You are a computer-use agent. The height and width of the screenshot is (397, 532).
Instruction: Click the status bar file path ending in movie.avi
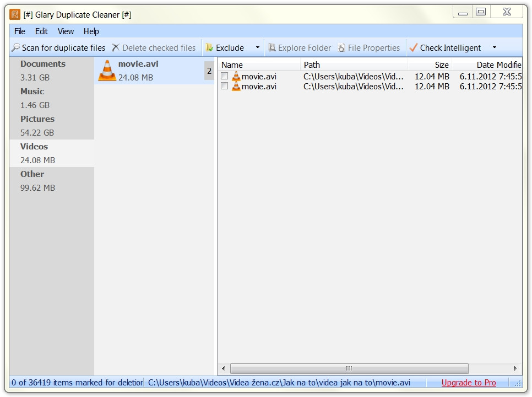279,383
